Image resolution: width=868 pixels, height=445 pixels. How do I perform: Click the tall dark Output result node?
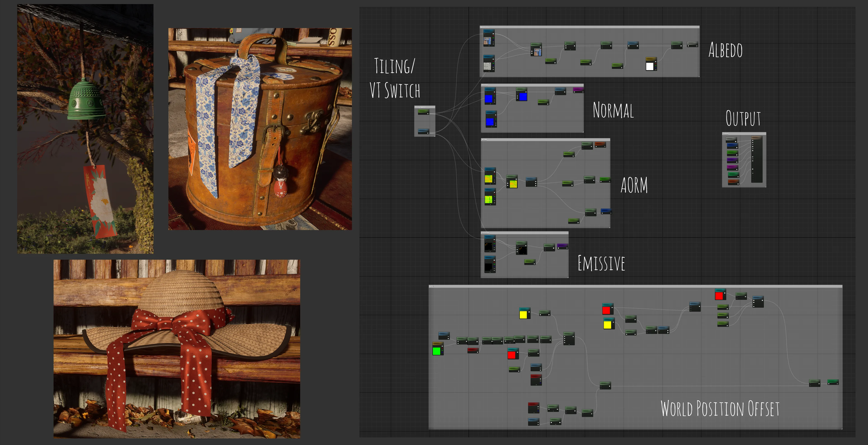point(757,159)
